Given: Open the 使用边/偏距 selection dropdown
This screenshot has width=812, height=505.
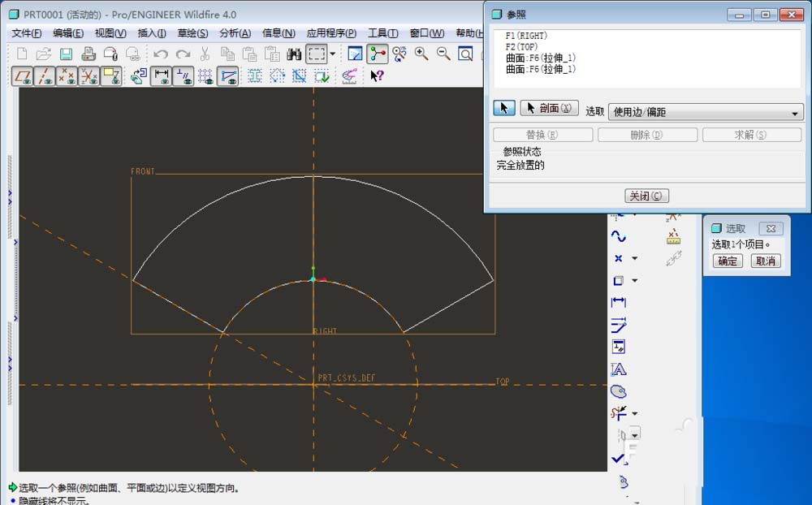Looking at the screenshot, I should click(706, 112).
